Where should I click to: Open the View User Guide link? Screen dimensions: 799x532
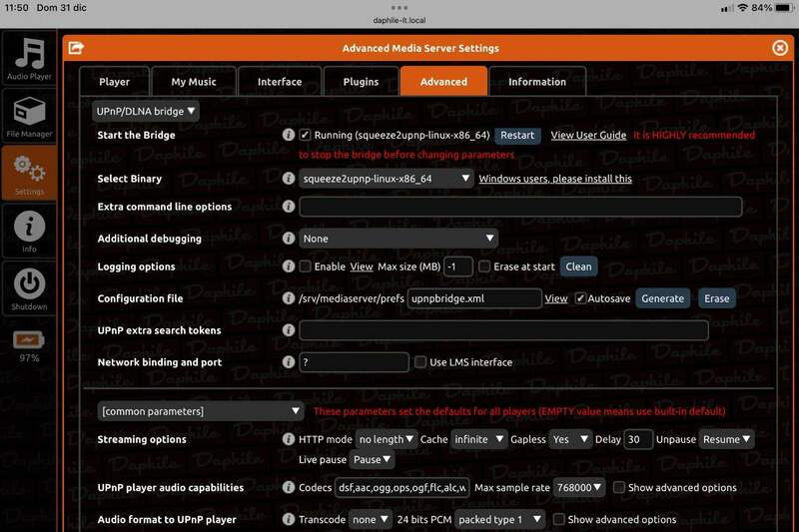pyautogui.click(x=588, y=135)
